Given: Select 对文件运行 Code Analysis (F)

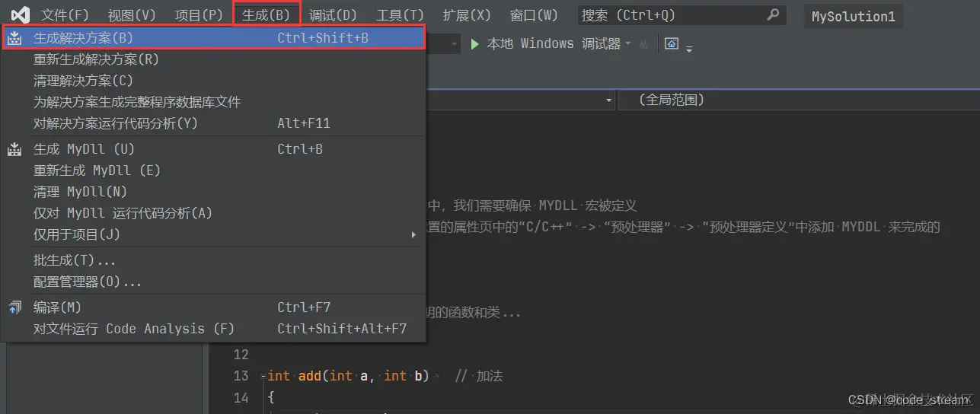Looking at the screenshot, I should tap(213, 329).
